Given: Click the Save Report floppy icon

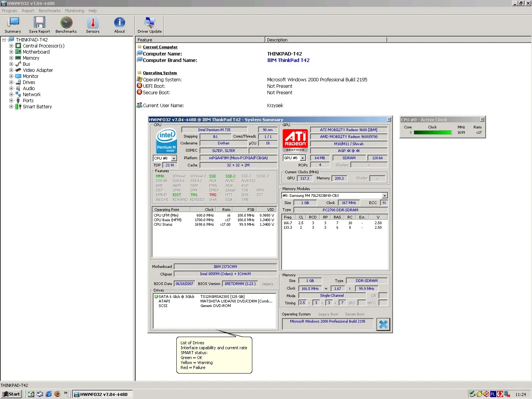Looking at the screenshot, I should (39, 22).
